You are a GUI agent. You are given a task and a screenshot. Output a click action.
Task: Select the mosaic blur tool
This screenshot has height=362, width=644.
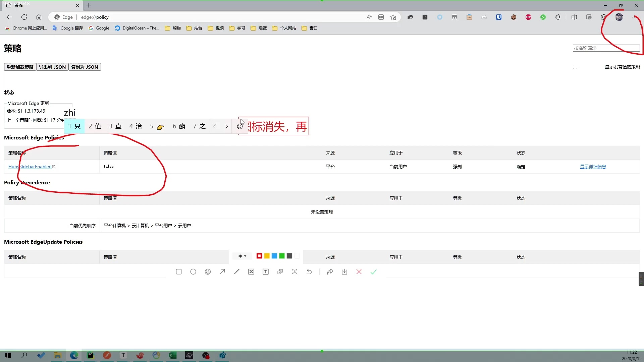251,272
